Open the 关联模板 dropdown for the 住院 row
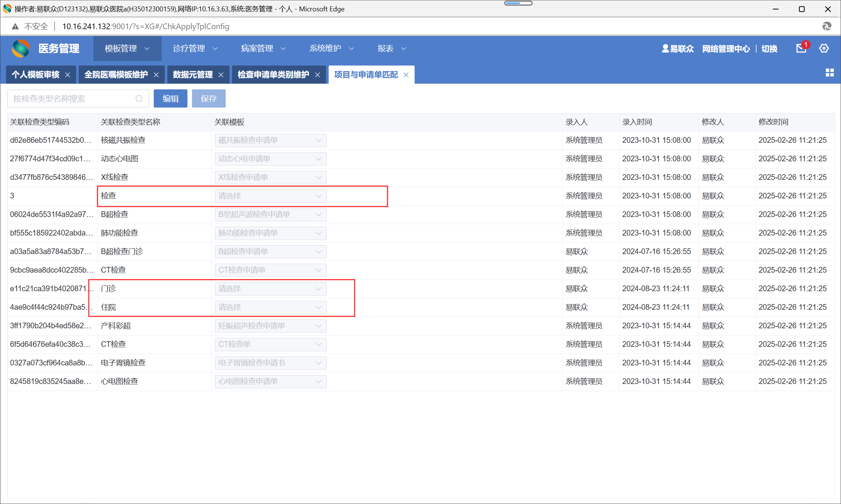Screen dimensions: 841x504 270,307
